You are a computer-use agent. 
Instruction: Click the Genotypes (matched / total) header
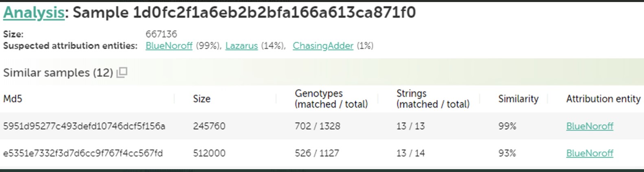pyautogui.click(x=331, y=99)
